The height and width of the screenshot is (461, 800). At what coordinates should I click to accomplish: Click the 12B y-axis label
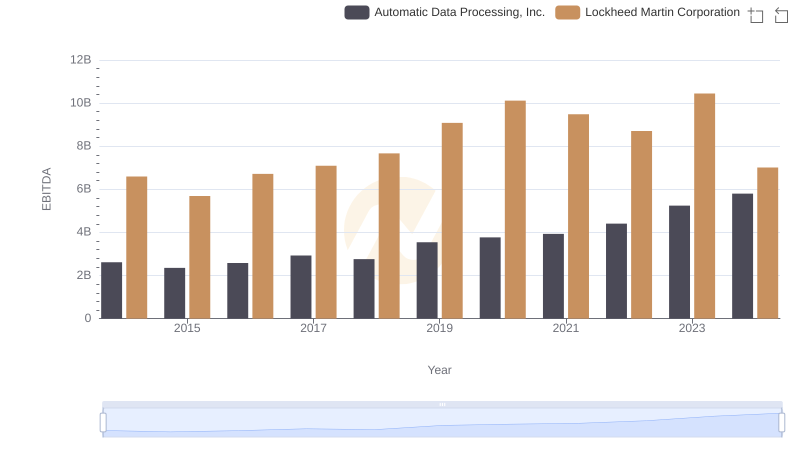81,60
